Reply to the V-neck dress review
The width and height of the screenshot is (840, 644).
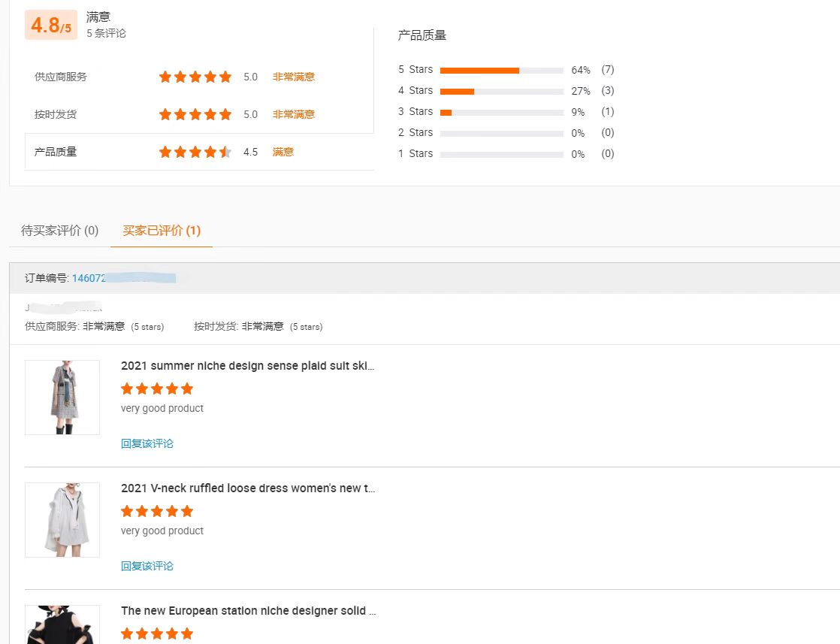(x=147, y=567)
